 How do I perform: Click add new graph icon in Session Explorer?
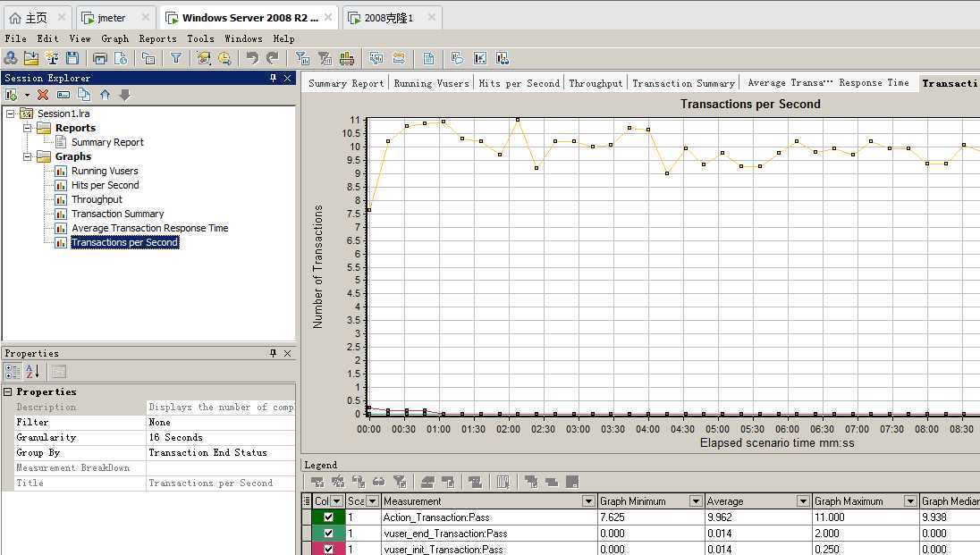pyautogui.click(x=12, y=95)
